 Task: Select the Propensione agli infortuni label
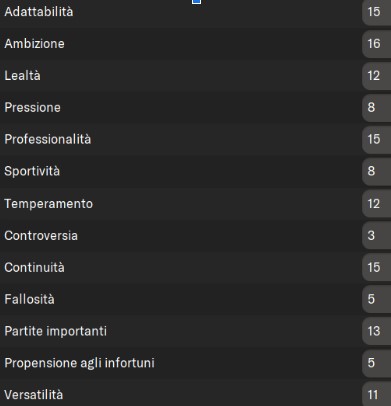79,363
